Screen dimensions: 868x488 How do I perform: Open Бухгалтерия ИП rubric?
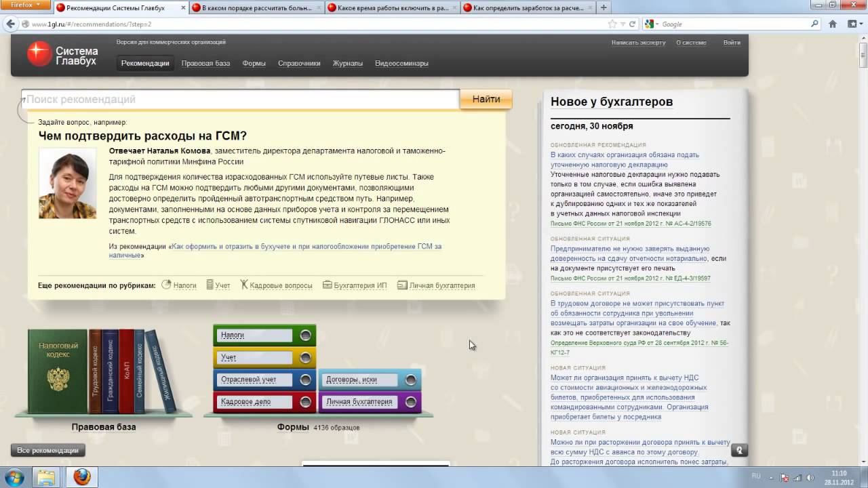[x=355, y=285]
